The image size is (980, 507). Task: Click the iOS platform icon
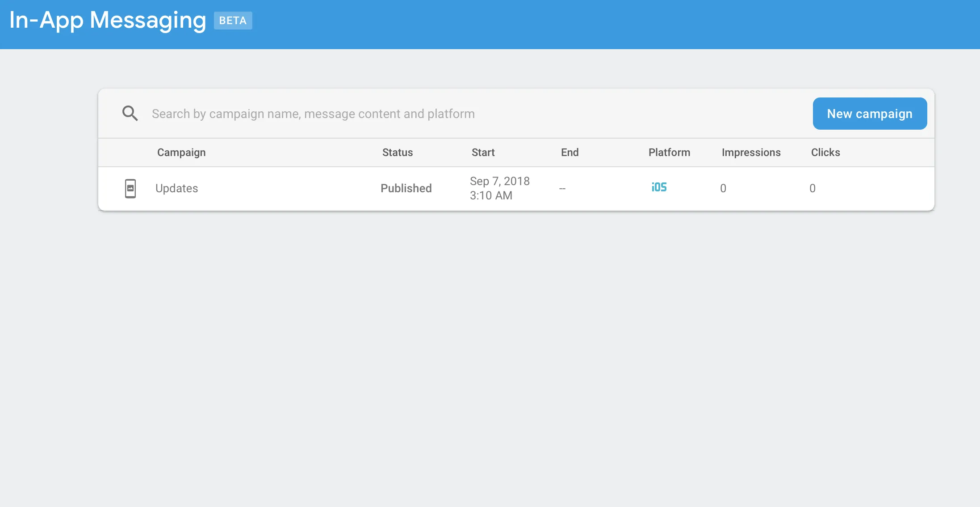point(659,187)
